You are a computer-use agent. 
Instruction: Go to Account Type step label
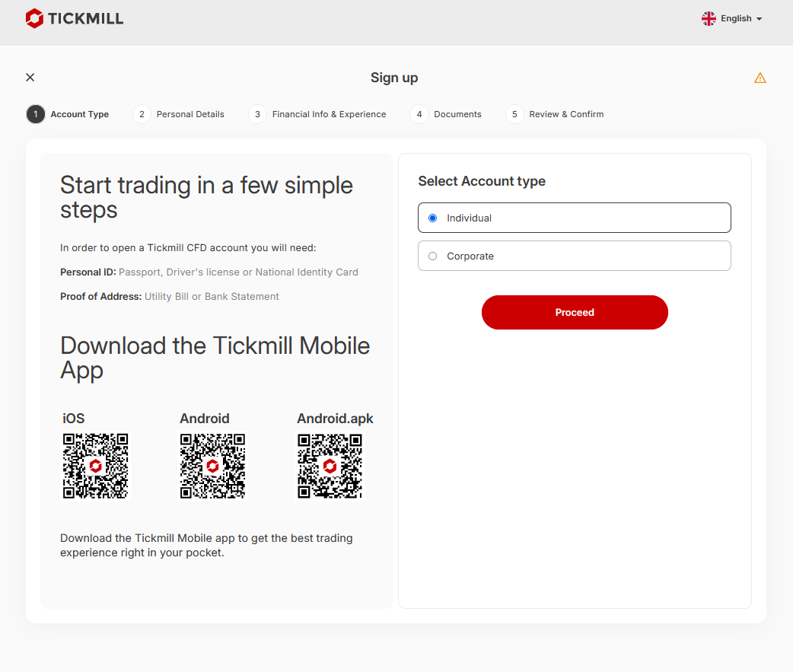click(x=79, y=114)
